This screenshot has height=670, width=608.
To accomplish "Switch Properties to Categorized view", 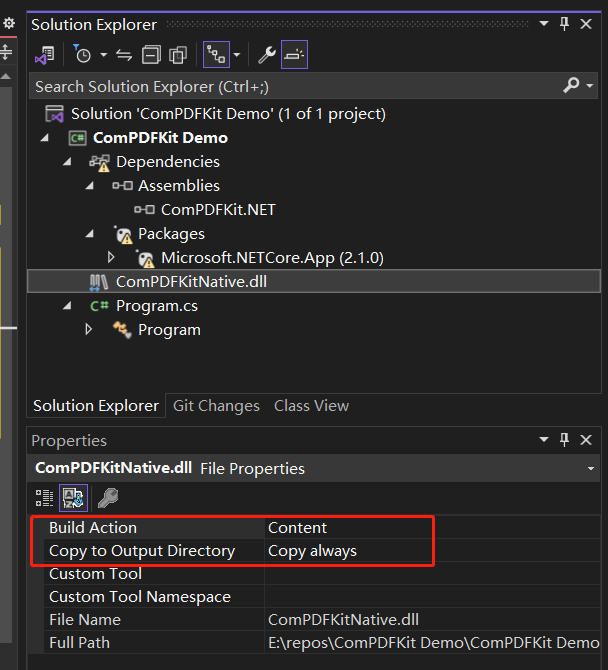I will 44,498.
